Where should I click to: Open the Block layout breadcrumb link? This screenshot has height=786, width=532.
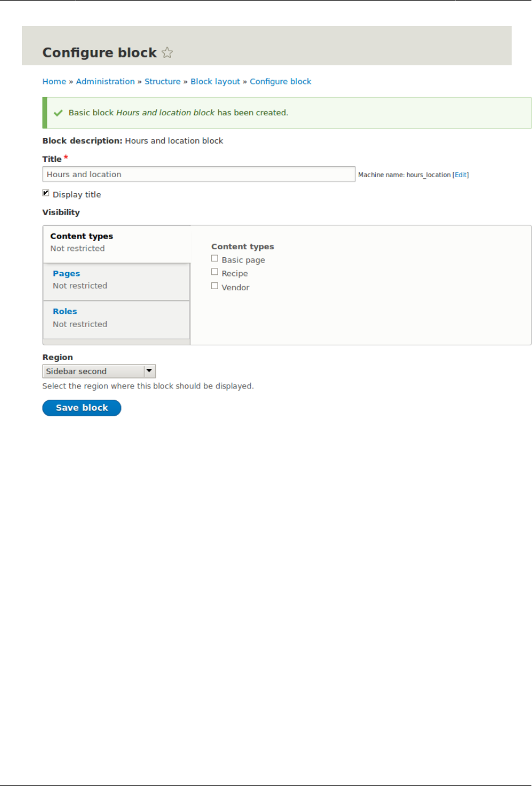(215, 82)
